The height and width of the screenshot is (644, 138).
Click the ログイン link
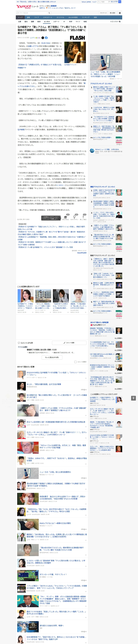pos(42,8)
